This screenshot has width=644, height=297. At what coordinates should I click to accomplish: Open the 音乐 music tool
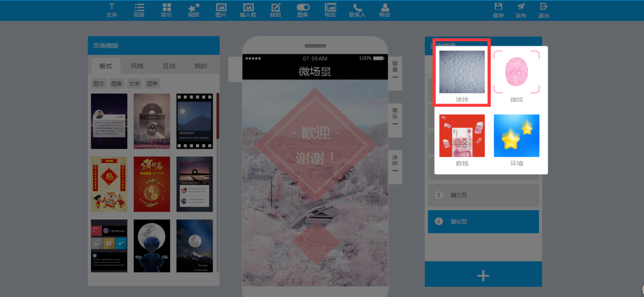(x=166, y=10)
